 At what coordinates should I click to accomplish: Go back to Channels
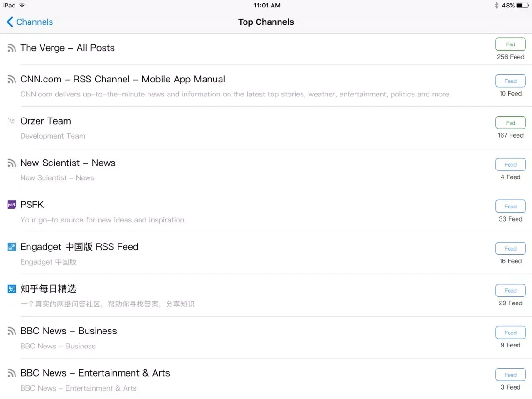click(x=30, y=22)
